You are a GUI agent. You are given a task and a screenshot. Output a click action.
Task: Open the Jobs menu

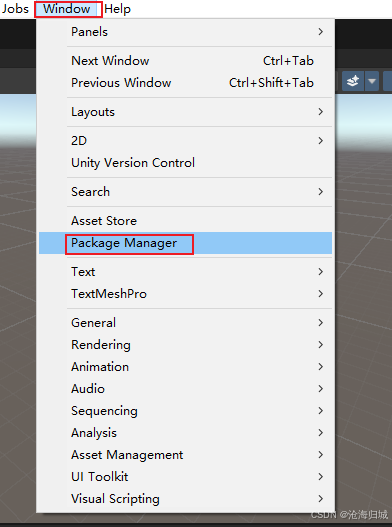point(15,9)
